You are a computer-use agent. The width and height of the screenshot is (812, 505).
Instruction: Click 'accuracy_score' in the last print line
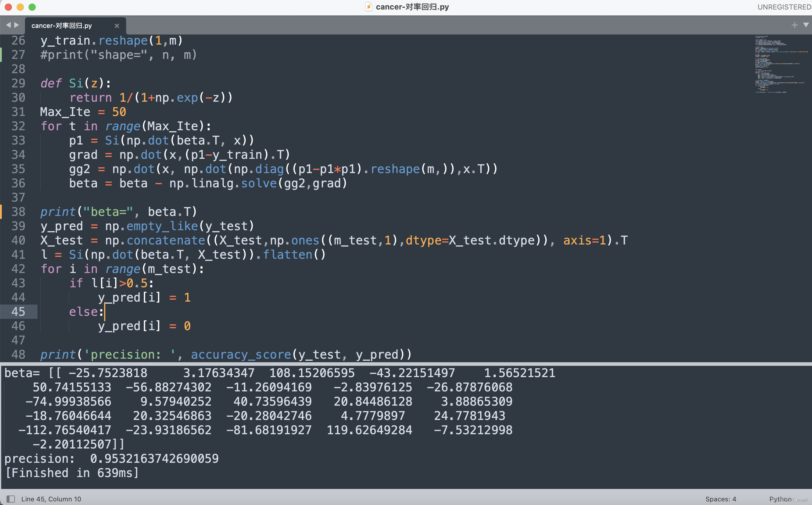pos(241,355)
